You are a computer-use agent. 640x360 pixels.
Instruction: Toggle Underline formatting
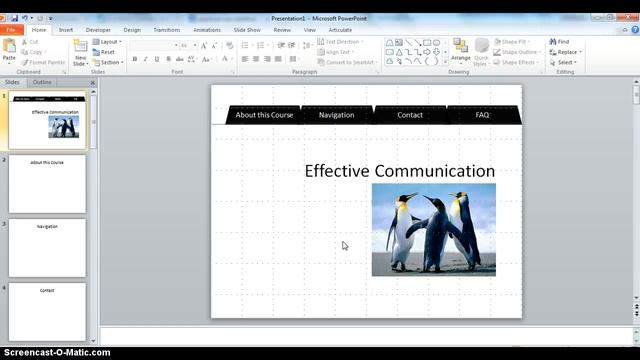pos(157,59)
